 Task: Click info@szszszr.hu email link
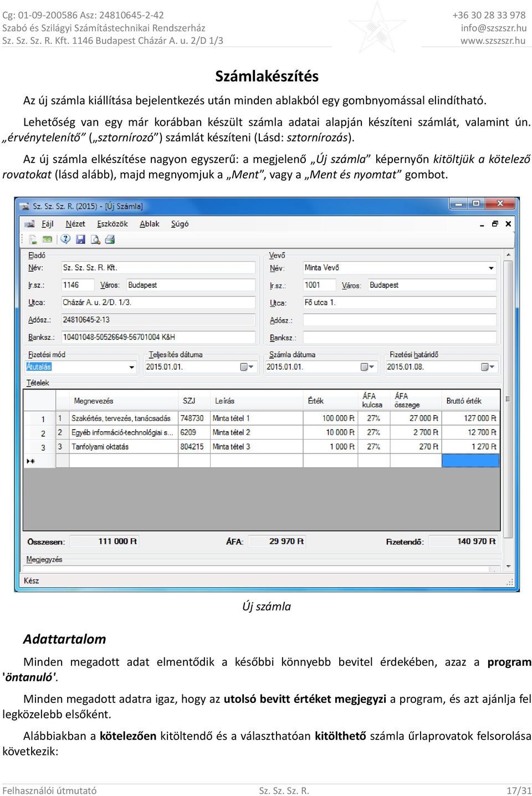(494, 28)
